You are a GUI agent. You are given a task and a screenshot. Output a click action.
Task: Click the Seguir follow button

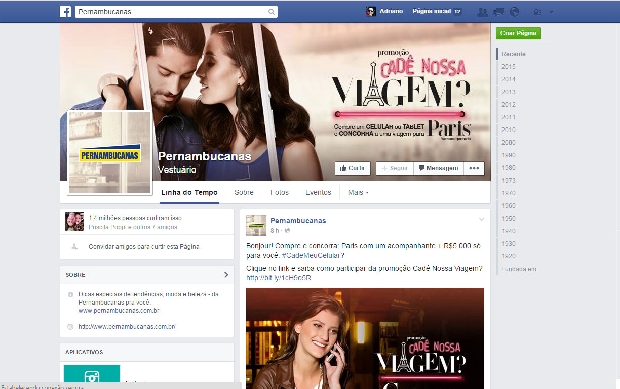[394, 168]
